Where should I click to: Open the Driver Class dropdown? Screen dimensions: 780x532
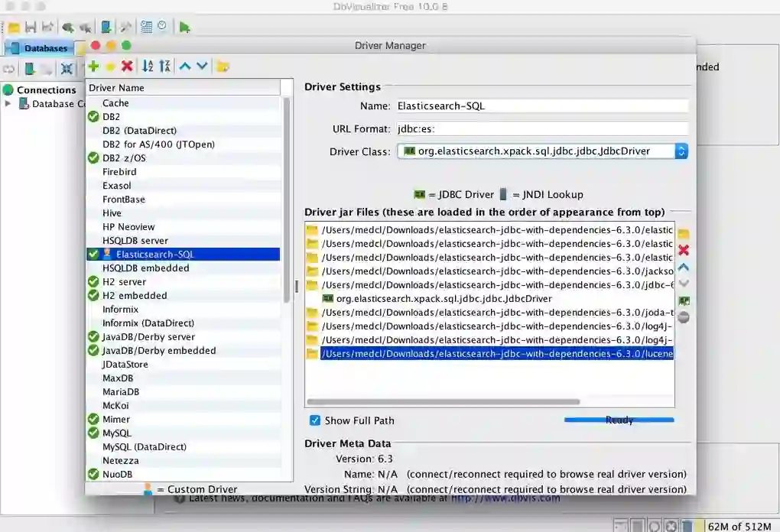click(681, 151)
